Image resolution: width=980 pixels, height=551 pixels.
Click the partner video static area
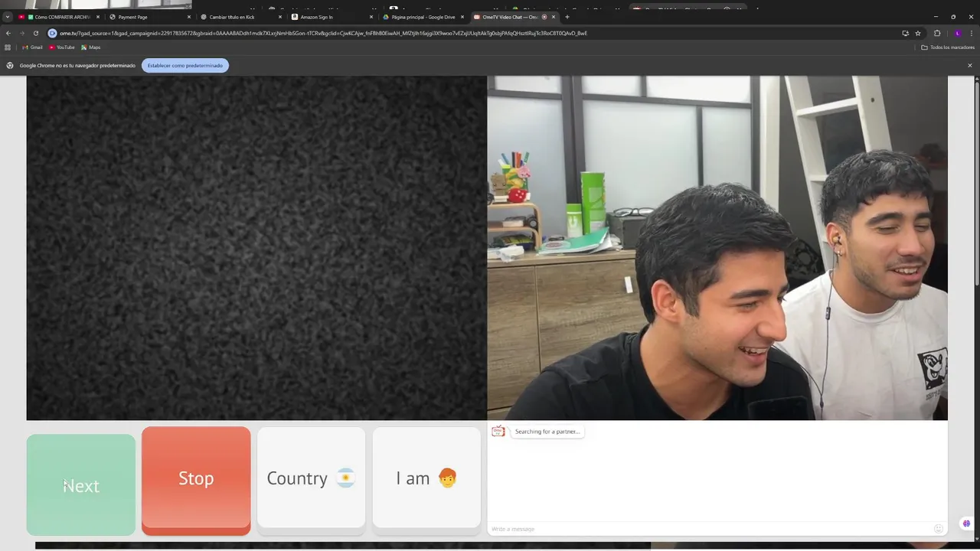pos(256,247)
